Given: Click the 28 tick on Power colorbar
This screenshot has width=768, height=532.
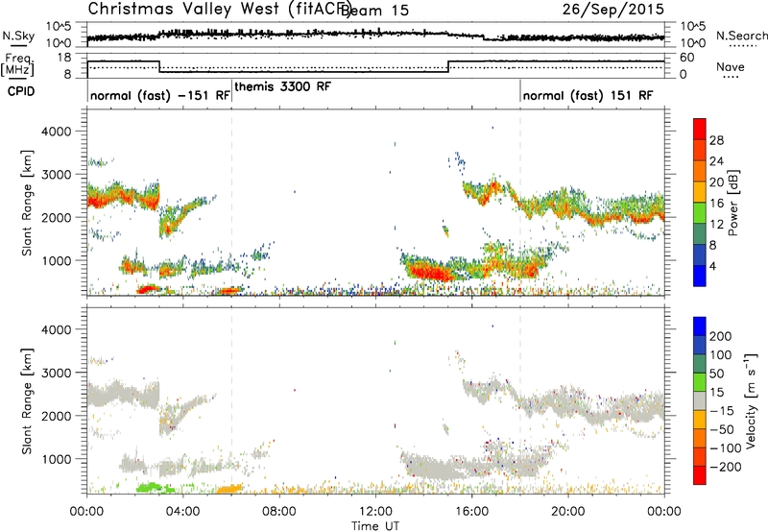Looking at the screenshot, I should pos(716,140).
